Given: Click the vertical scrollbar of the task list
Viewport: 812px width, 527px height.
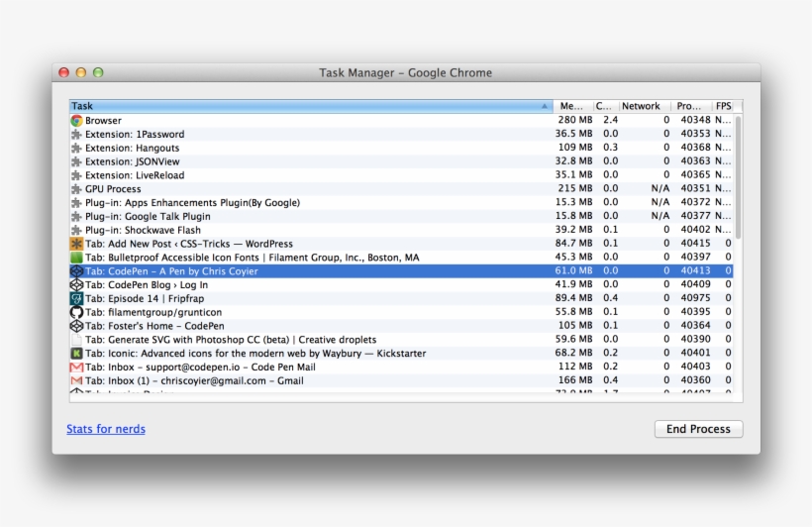Looking at the screenshot, I should [x=738, y=177].
